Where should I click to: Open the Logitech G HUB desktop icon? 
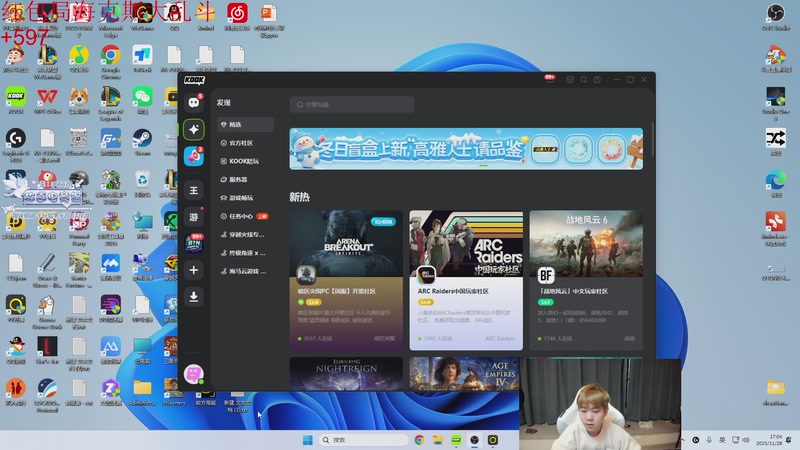16,145
